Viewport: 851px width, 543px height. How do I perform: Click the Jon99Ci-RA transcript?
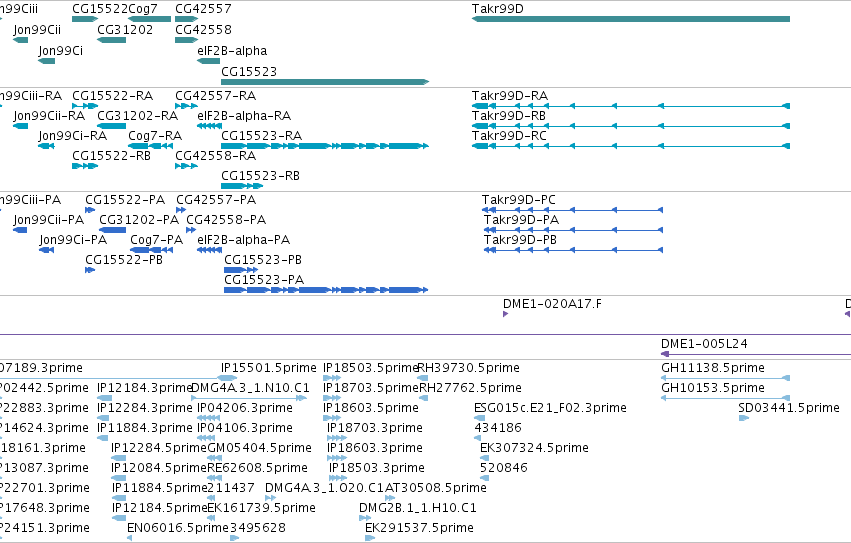click(47, 146)
